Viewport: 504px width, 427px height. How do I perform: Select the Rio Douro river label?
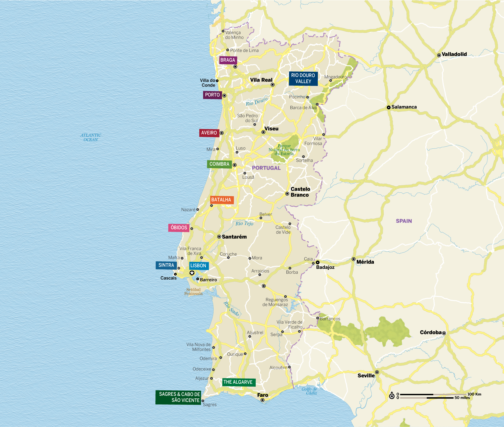click(x=257, y=102)
